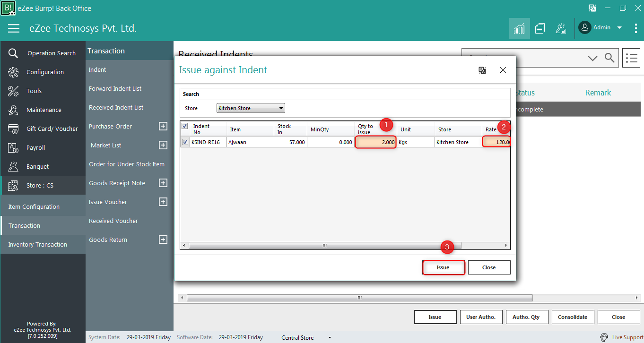
Task: Click the Gift Card/ Voucher icon
Action: click(13, 129)
